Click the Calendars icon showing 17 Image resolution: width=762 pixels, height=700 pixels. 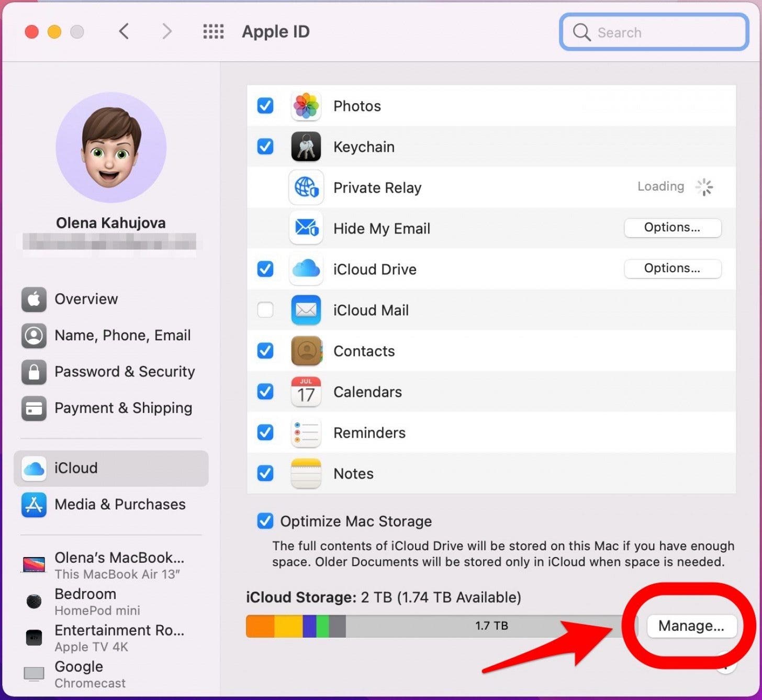306,392
